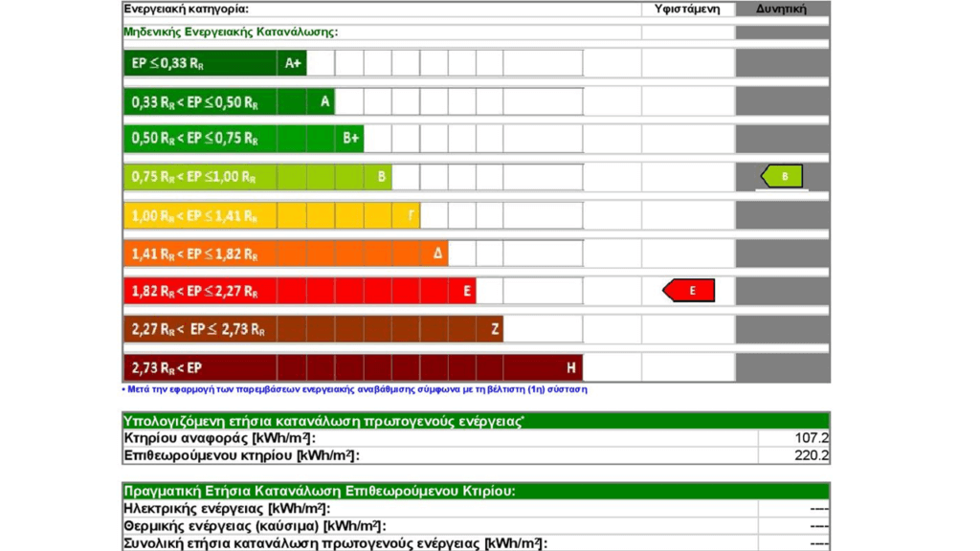Select the 'Μηδενικής Ενεργειακής Κατανάλωσης:' label
The image size is (980, 551).
click(231, 32)
